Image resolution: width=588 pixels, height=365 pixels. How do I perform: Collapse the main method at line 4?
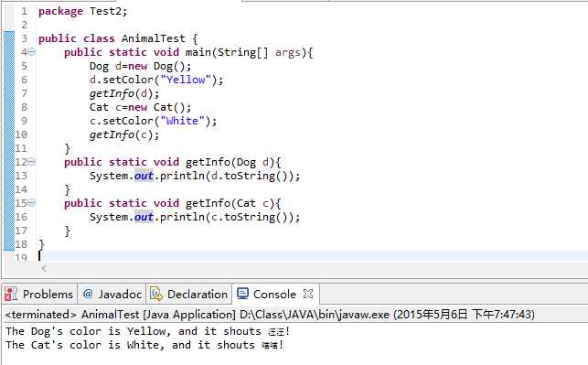click(32, 52)
